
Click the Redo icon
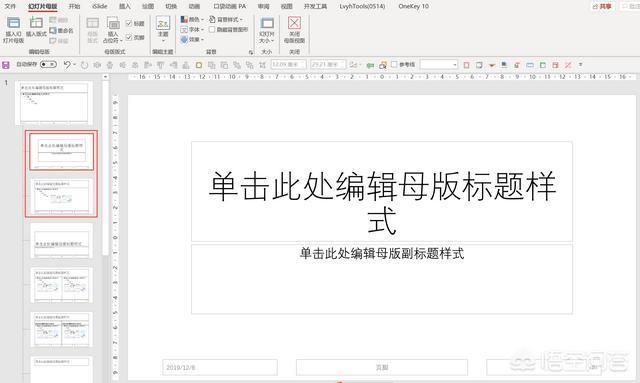tap(84, 65)
